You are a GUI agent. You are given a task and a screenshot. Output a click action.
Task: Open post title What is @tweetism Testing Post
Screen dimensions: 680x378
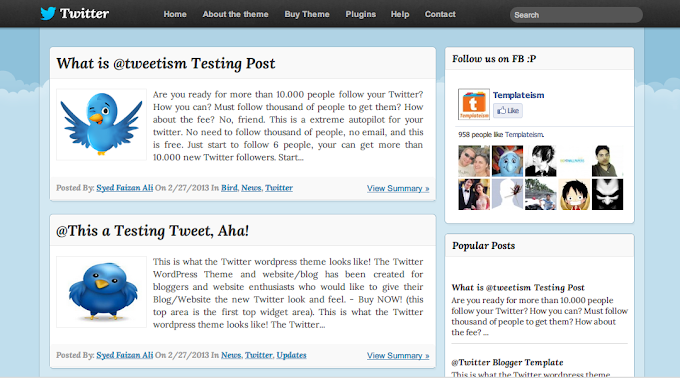coord(166,63)
